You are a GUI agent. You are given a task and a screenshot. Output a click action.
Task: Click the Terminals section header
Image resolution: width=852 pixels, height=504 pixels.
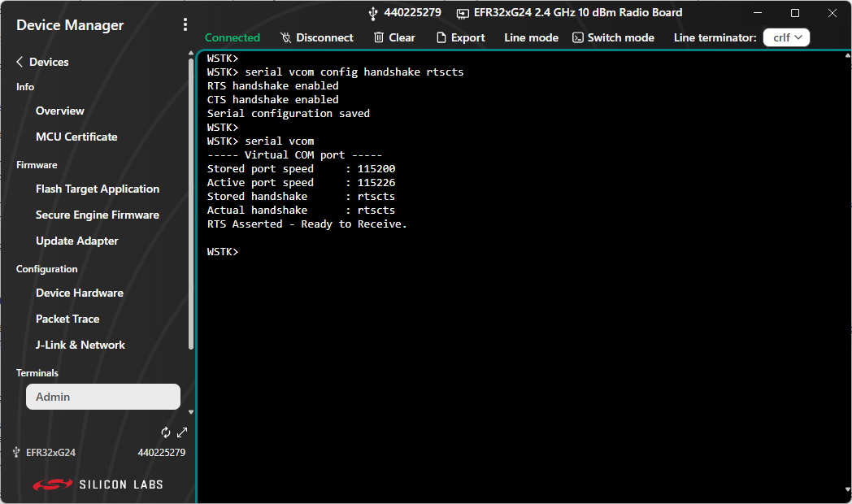(37, 373)
